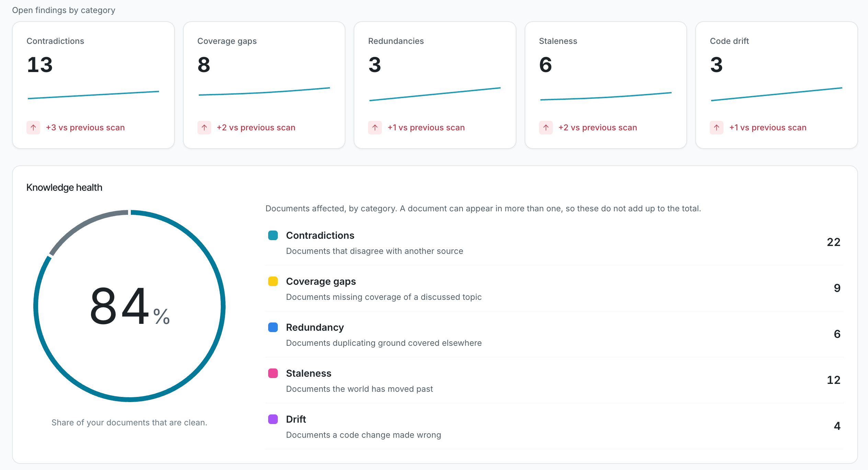Screen dimensions: 868x470
Task: Click the up-arrow icon in Code drift card
Action: (x=717, y=128)
